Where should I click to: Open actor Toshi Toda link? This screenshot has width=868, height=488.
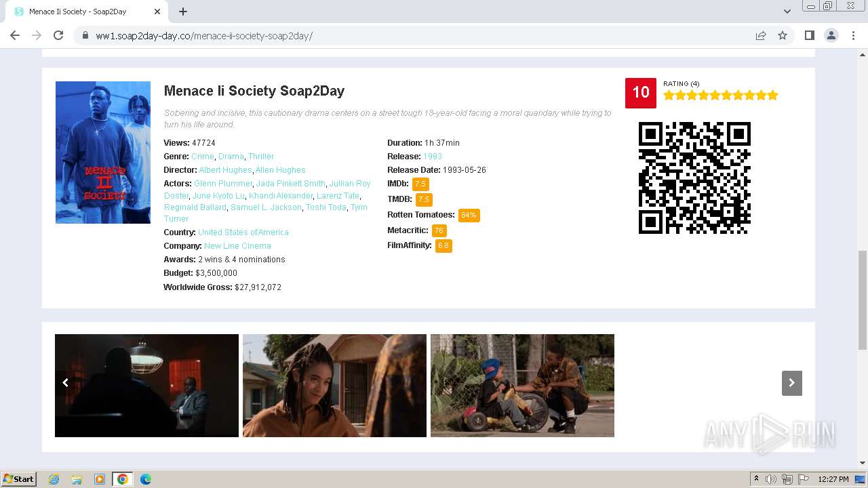pos(325,207)
